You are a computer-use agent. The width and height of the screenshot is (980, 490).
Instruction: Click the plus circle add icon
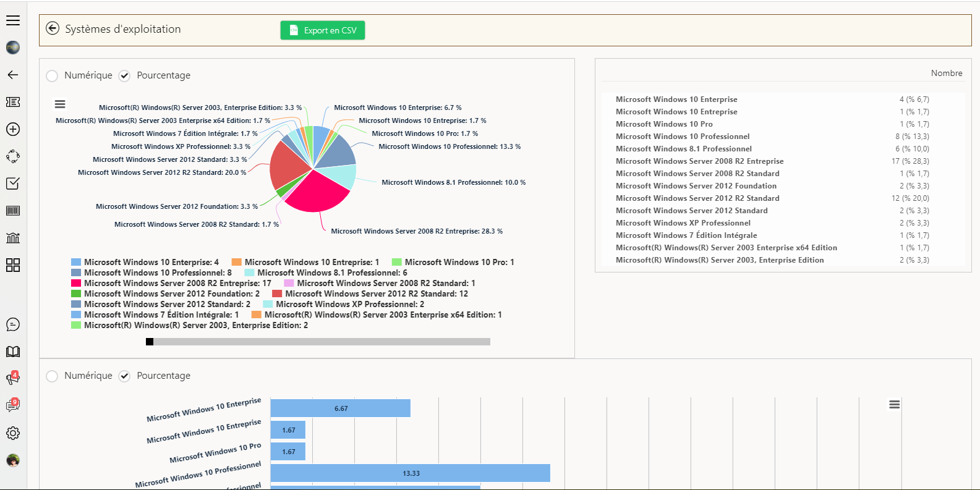[x=13, y=129]
